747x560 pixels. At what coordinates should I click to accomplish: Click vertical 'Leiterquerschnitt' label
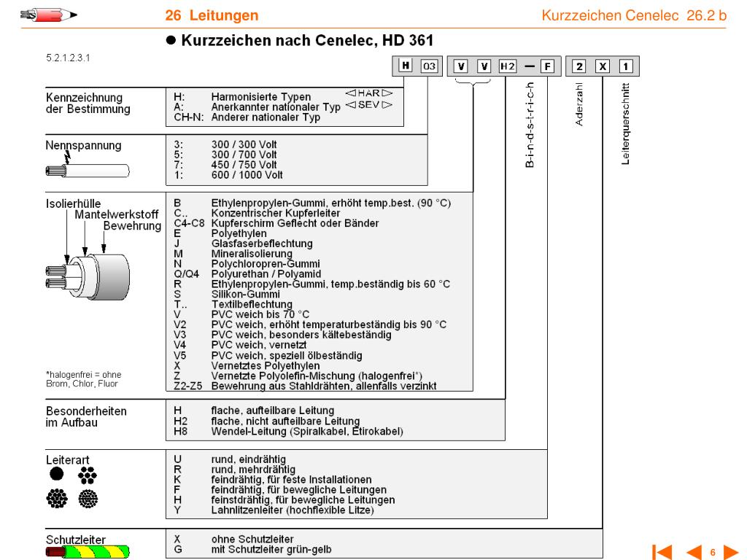coord(625,124)
